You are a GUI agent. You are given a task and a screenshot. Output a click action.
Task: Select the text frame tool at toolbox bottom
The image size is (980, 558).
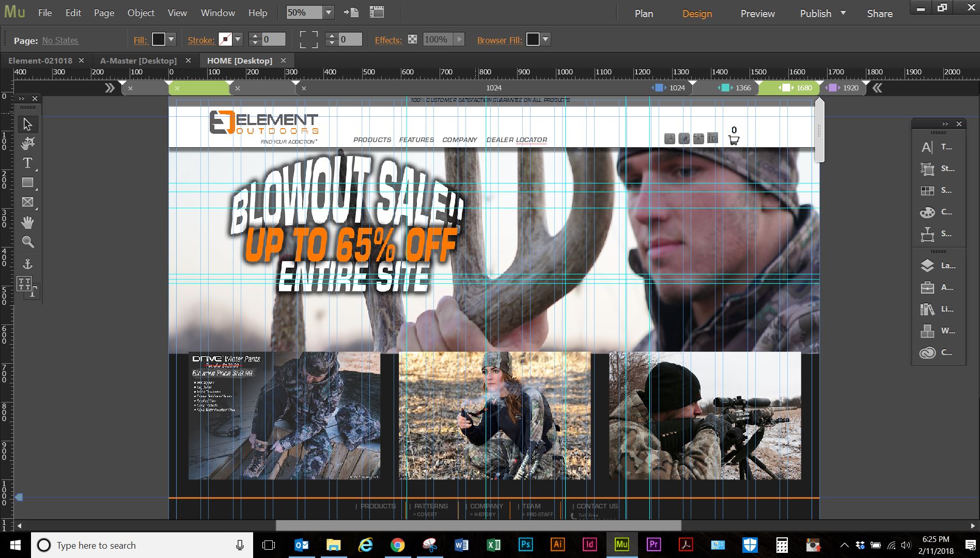tap(27, 287)
